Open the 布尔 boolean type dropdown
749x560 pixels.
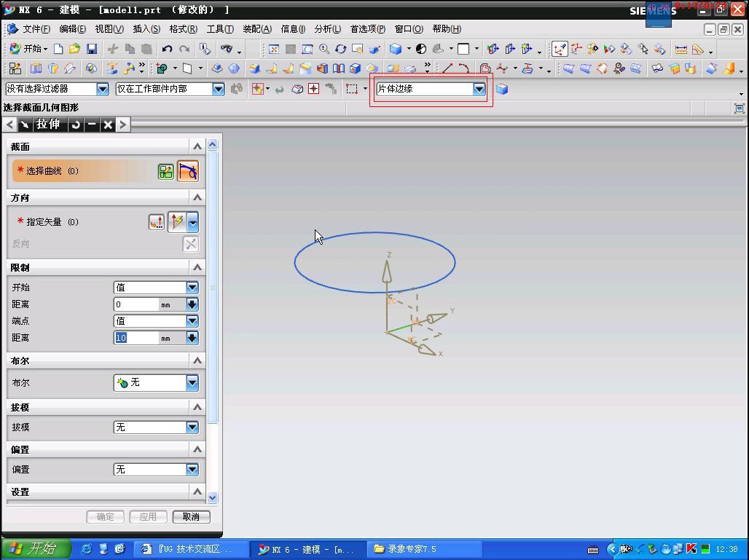(x=192, y=382)
